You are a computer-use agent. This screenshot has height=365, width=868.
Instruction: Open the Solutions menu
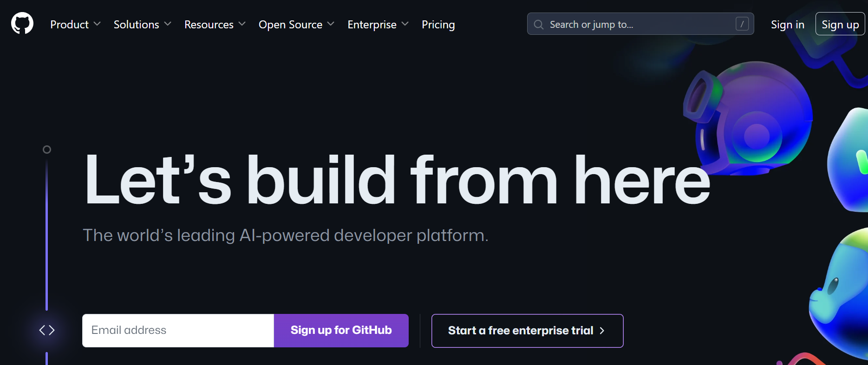coord(142,25)
